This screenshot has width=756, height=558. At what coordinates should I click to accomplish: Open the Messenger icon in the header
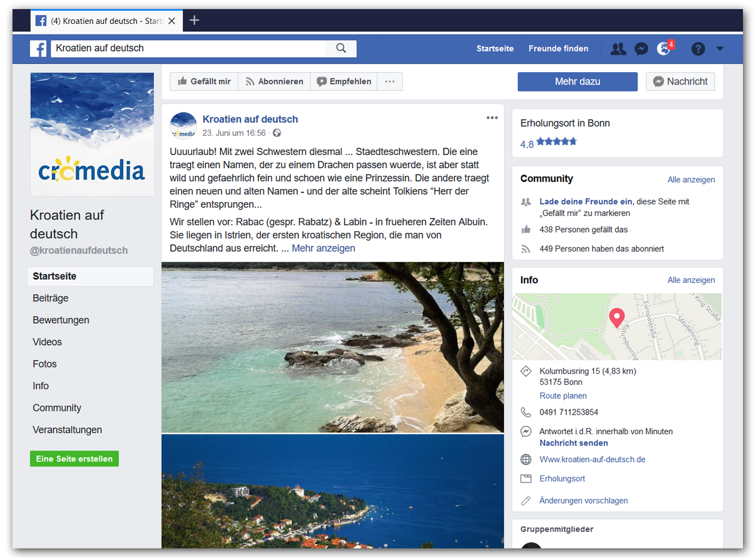pyautogui.click(x=641, y=49)
